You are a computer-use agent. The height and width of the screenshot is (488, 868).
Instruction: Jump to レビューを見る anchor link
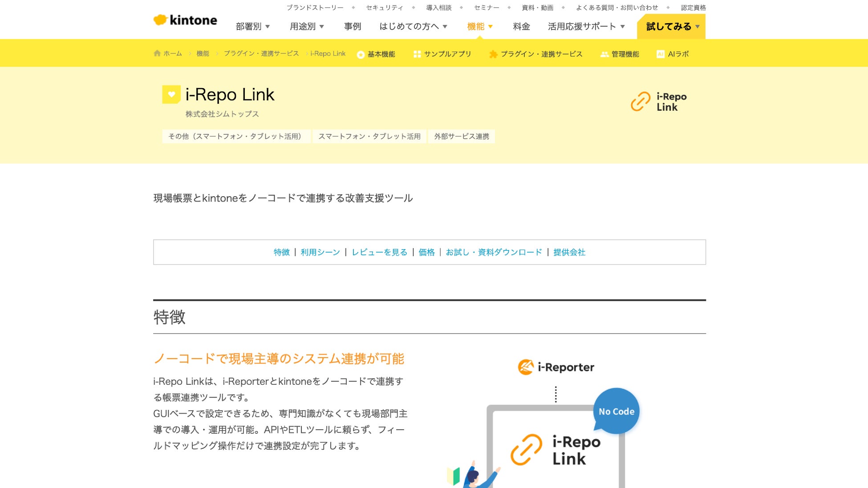(x=379, y=252)
